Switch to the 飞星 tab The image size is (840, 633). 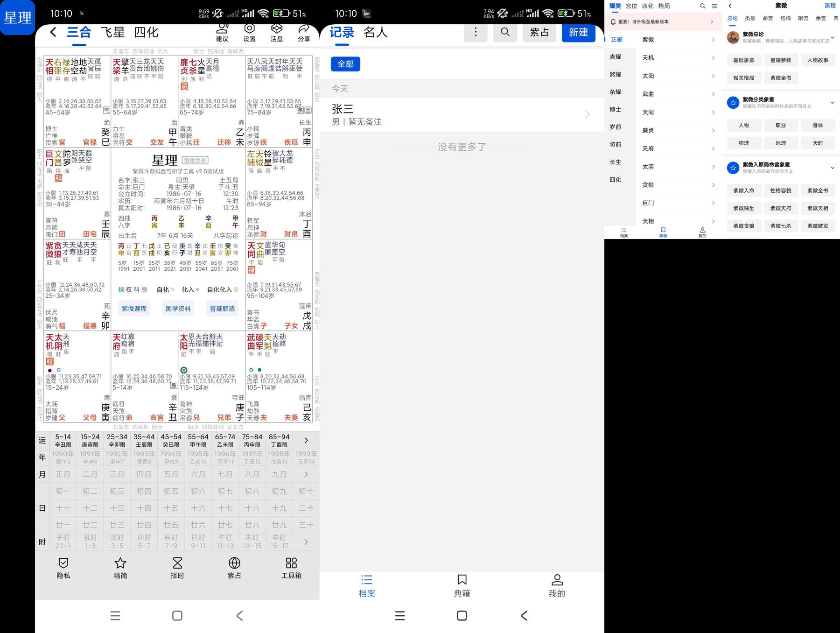click(x=112, y=32)
